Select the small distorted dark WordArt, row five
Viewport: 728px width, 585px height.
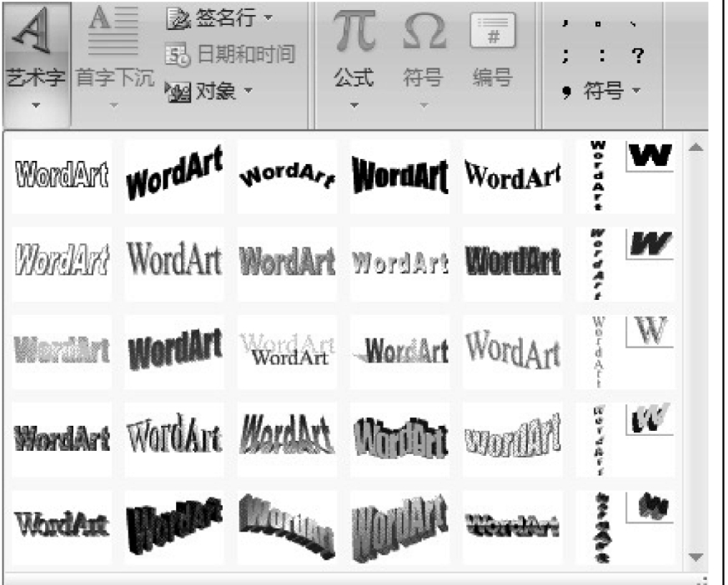point(513,527)
